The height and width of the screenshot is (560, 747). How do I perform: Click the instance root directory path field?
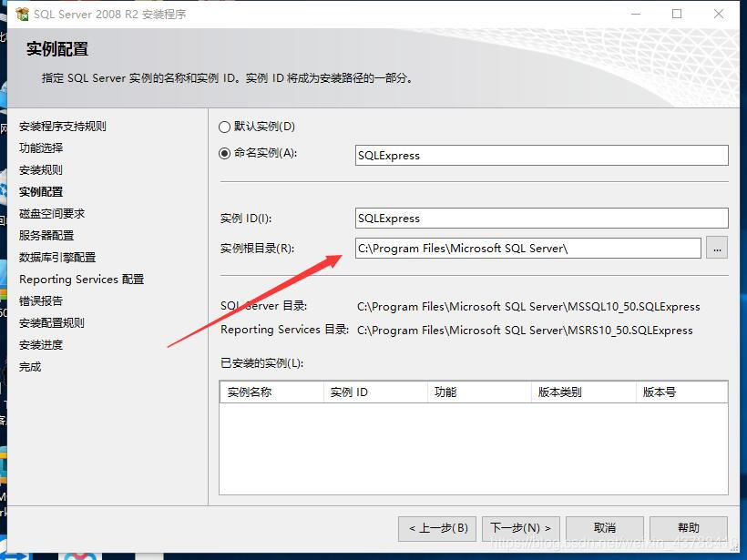pyautogui.click(x=527, y=248)
